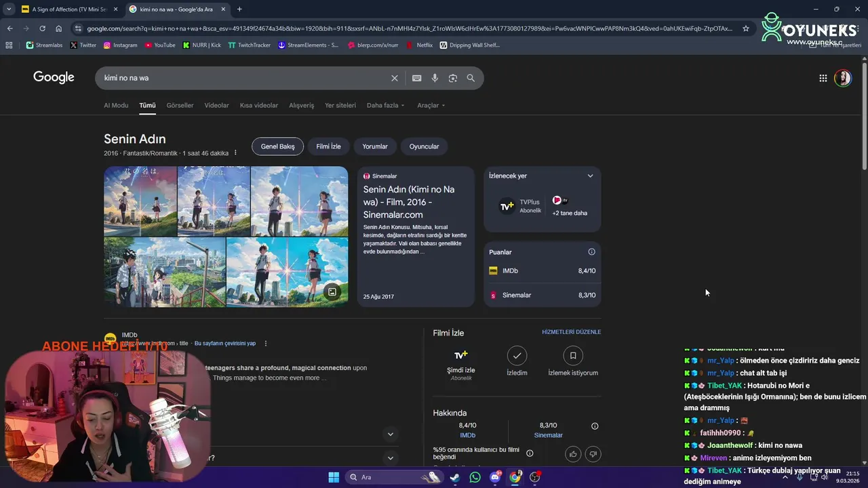Screen dimensions: 868x488
Task: Click the browser address bar
Action: pos(409,28)
